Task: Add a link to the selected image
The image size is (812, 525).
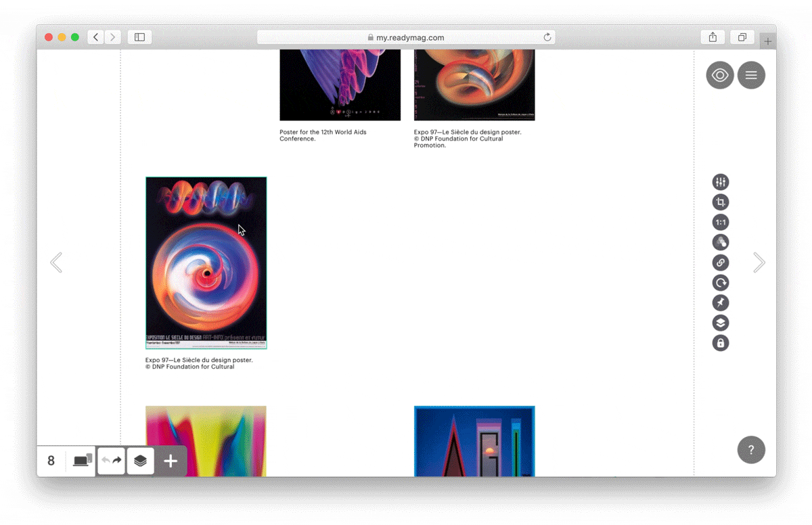Action: click(x=720, y=262)
